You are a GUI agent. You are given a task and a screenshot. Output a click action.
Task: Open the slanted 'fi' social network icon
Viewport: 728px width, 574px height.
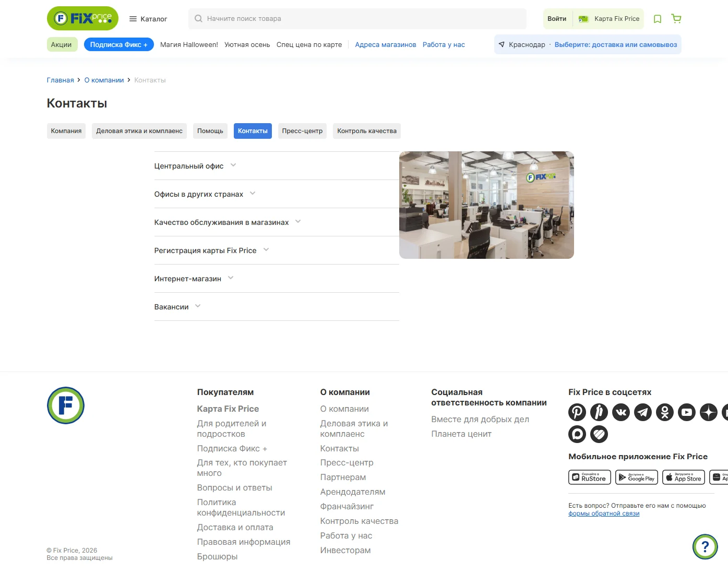pos(599,412)
